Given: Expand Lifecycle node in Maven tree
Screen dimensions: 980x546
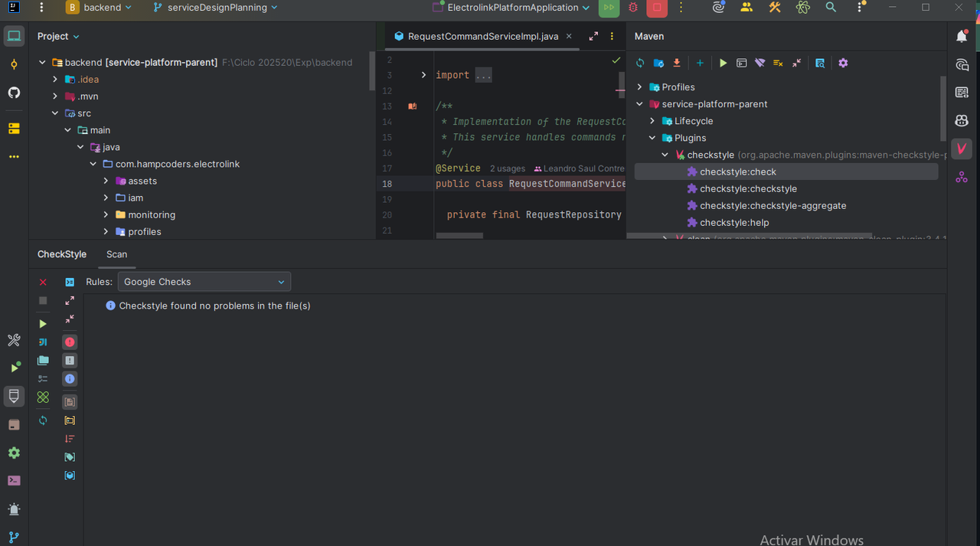Looking at the screenshot, I should (x=652, y=121).
